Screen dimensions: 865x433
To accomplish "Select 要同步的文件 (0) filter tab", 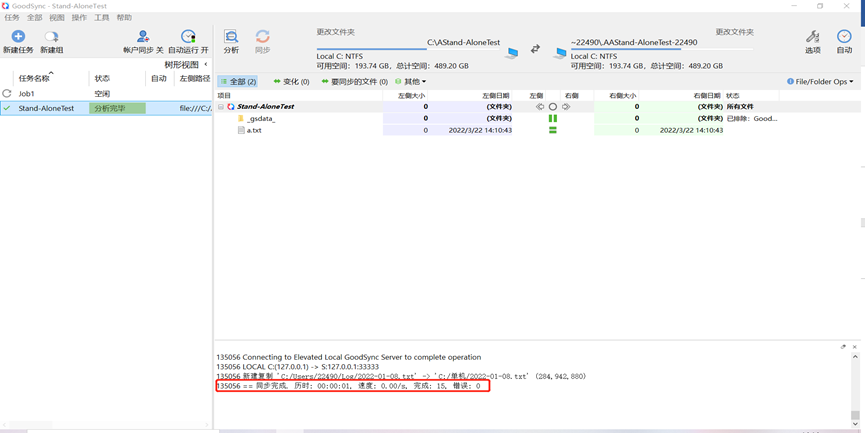I will (354, 82).
